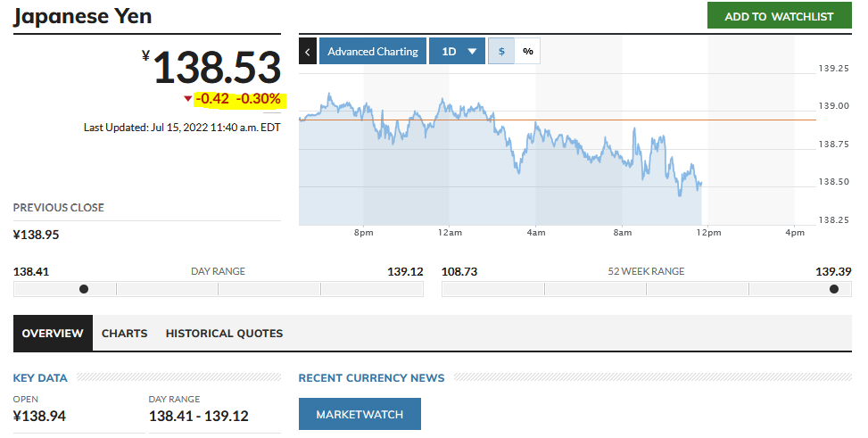This screenshot has width=868, height=438.
Task: Click the Previous Close value ¥138.95
Action: pyautogui.click(x=36, y=235)
